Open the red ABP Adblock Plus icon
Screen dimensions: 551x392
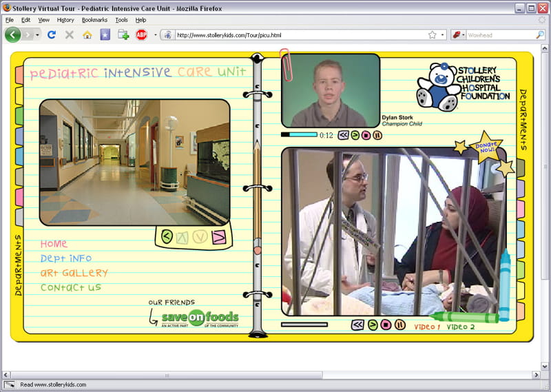tap(141, 34)
